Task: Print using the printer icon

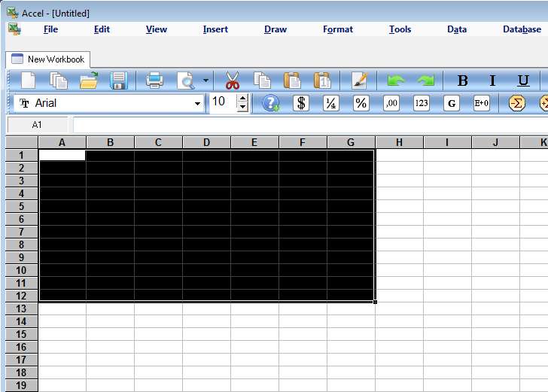Action: (154, 81)
